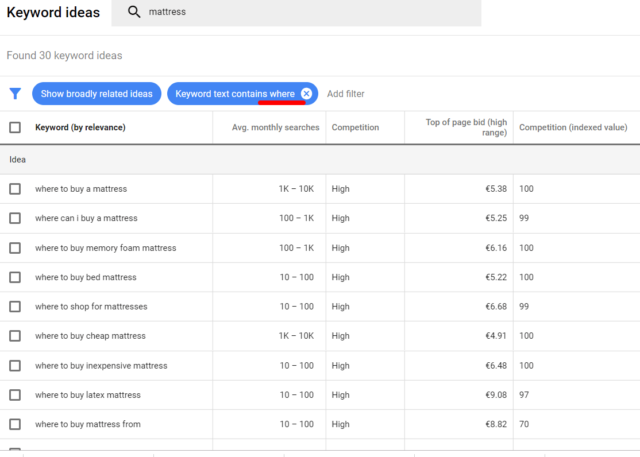Click keyword 'where to shop for mattresses'

click(x=91, y=306)
